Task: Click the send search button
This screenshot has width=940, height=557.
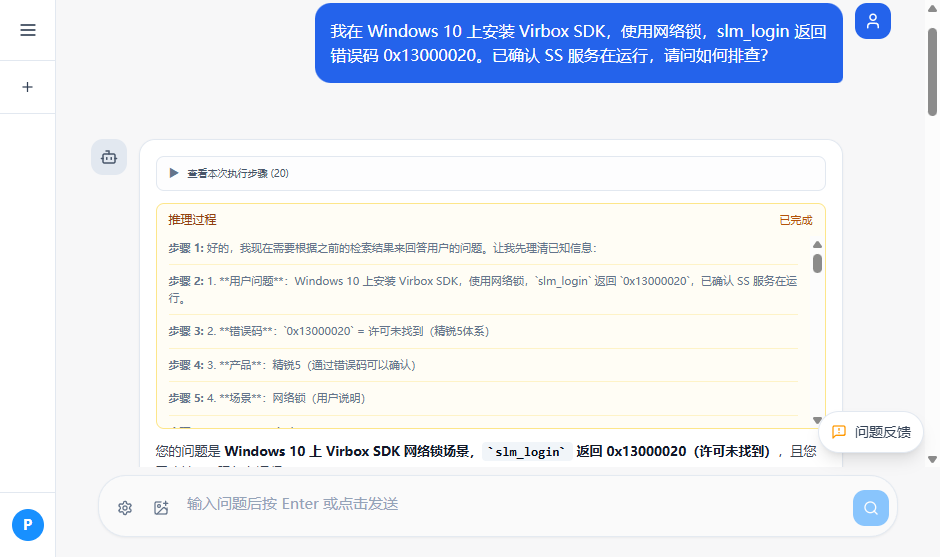Action: point(870,508)
